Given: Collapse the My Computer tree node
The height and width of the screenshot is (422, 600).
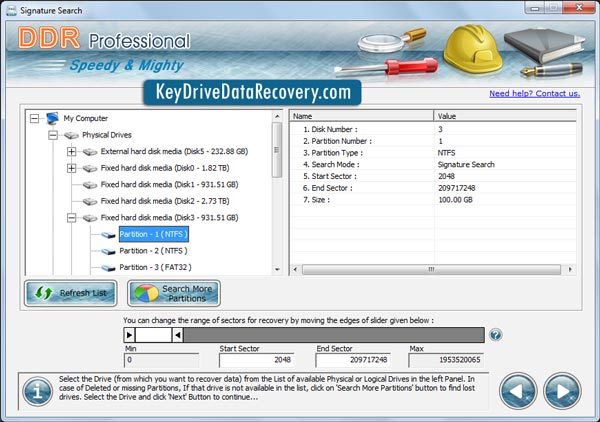Looking at the screenshot, I should tap(34, 119).
